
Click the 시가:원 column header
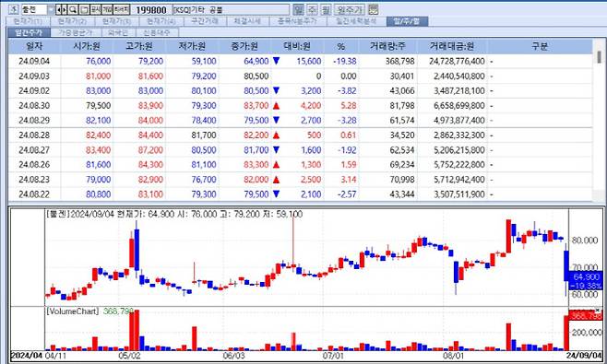click(x=87, y=46)
